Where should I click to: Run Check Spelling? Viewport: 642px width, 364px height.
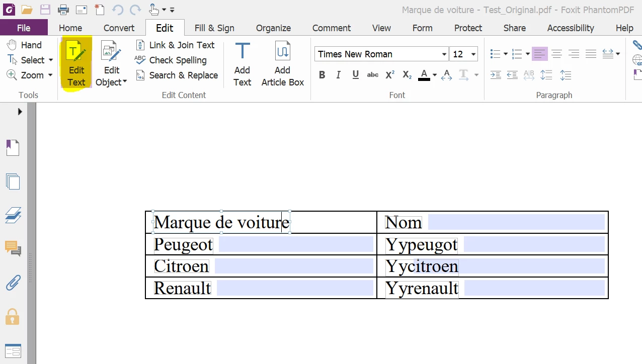point(171,60)
